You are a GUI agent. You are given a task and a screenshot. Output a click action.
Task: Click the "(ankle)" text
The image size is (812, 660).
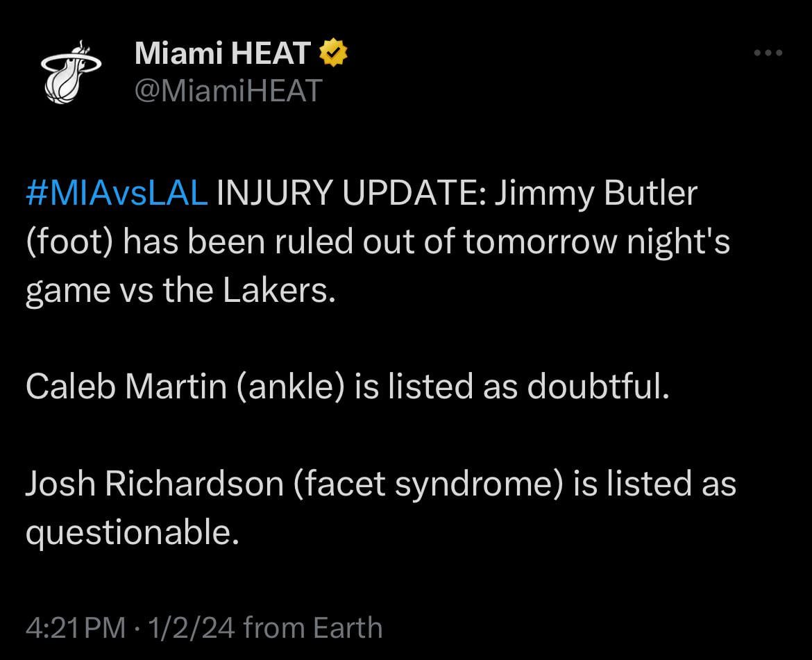click(x=290, y=387)
